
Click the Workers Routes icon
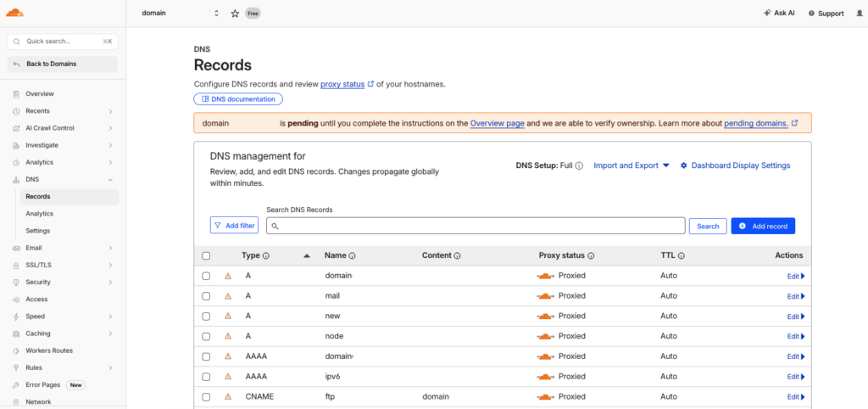tap(16, 350)
